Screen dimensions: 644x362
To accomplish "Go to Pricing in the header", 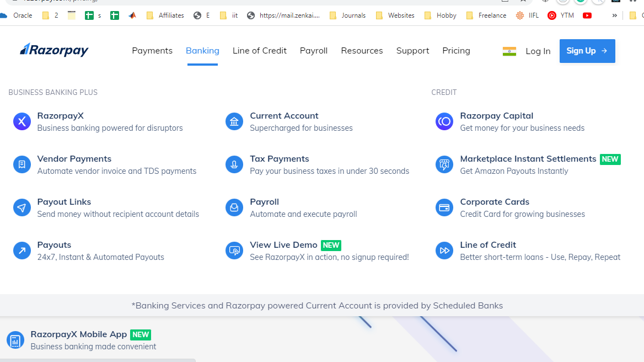I will pos(457,51).
